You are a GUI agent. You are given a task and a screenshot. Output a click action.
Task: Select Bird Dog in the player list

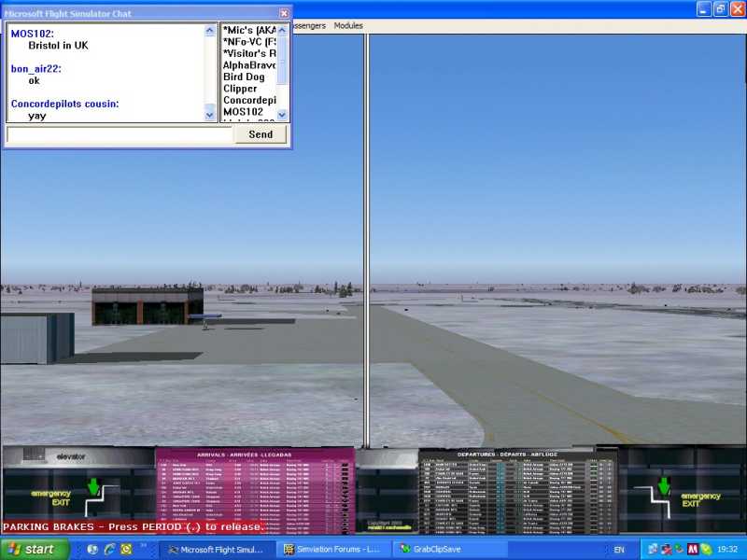pyautogui.click(x=245, y=77)
